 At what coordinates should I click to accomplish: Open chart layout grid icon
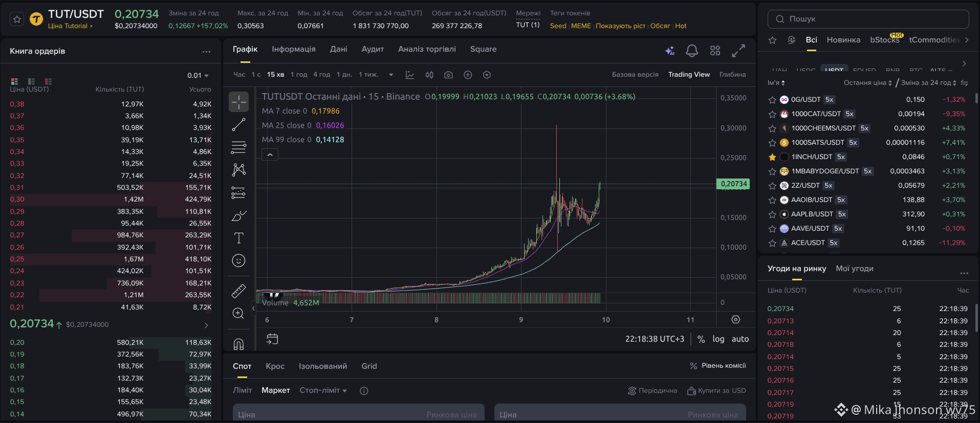click(x=715, y=50)
